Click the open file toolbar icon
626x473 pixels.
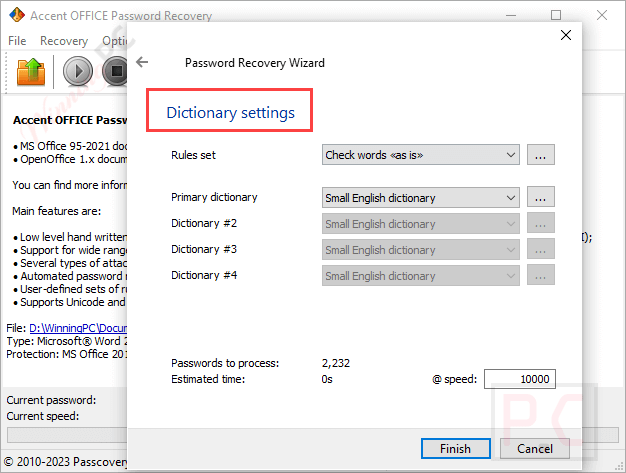tap(31, 71)
